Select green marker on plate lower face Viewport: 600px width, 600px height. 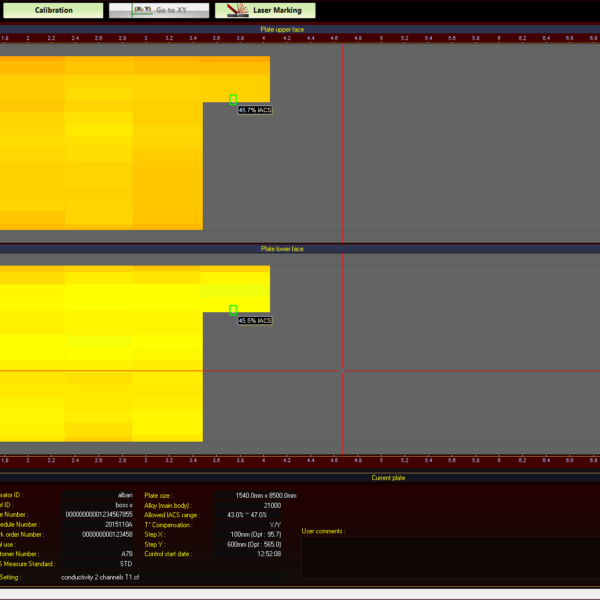(233, 310)
